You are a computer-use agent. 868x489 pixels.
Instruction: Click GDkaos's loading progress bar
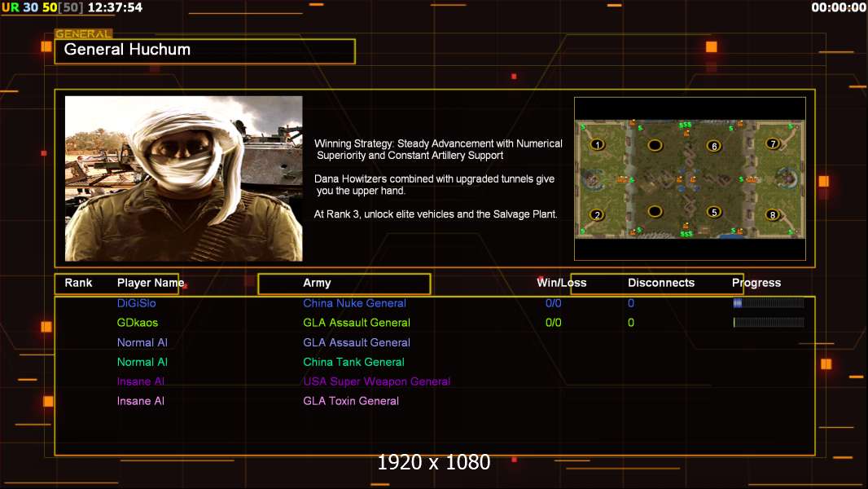[x=768, y=323]
